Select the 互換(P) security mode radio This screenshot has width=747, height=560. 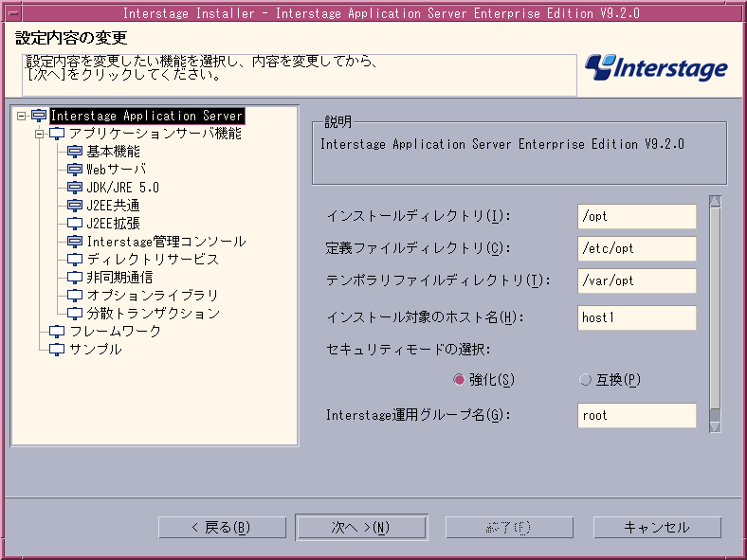(x=585, y=380)
